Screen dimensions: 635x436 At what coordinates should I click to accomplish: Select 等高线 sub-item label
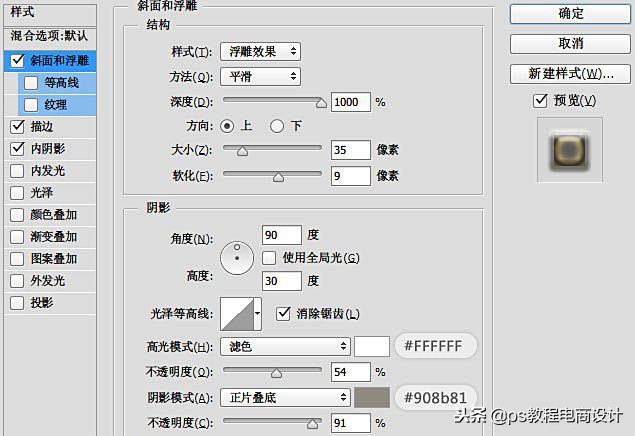(x=62, y=83)
